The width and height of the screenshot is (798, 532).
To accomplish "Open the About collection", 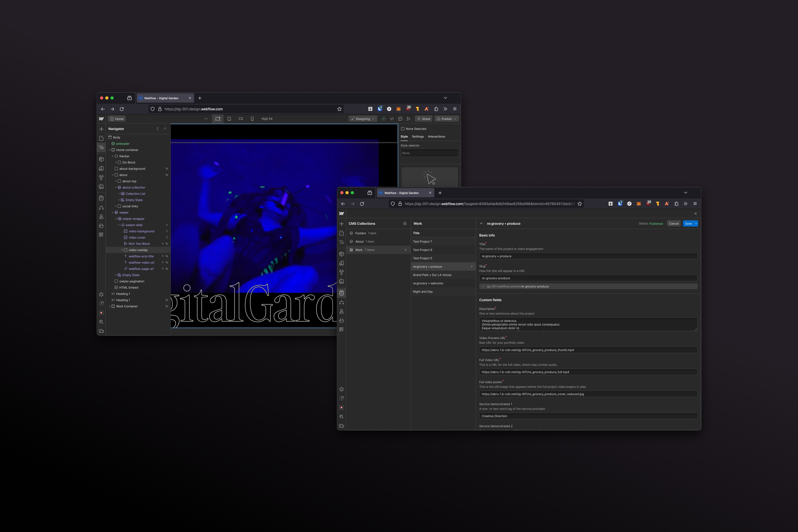I will (x=378, y=241).
